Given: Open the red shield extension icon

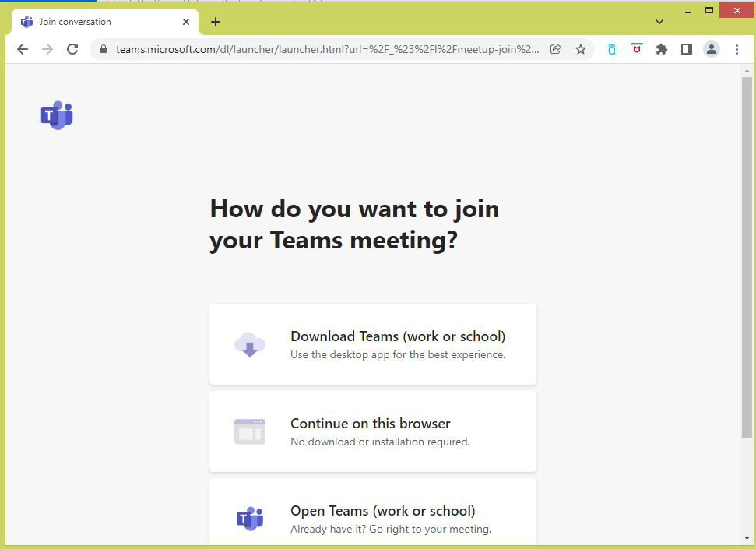Looking at the screenshot, I should (636, 48).
